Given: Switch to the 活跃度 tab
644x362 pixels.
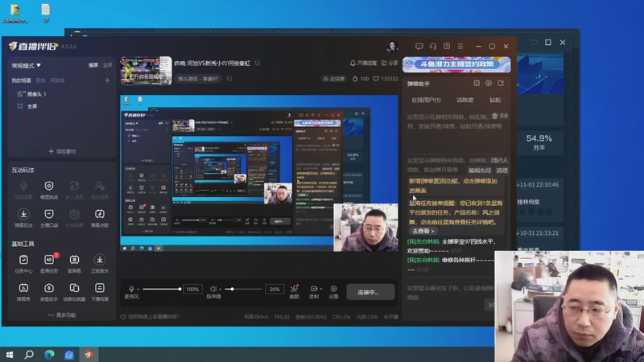Looking at the screenshot, I should click(x=465, y=100).
